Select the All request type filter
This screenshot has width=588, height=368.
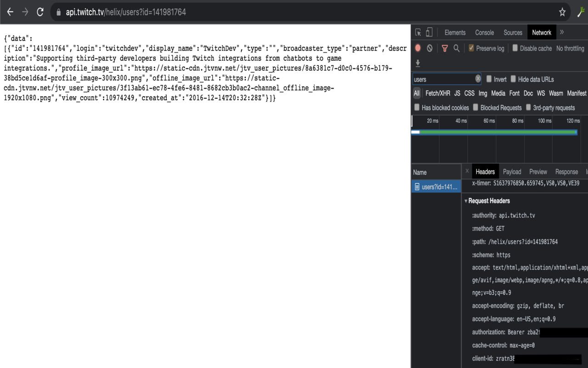(417, 93)
